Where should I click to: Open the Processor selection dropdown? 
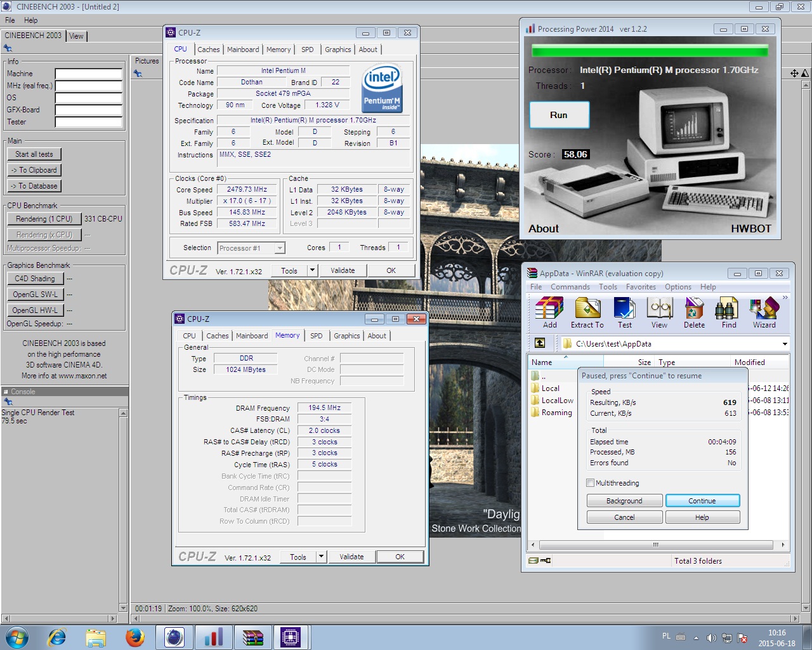[x=251, y=248]
